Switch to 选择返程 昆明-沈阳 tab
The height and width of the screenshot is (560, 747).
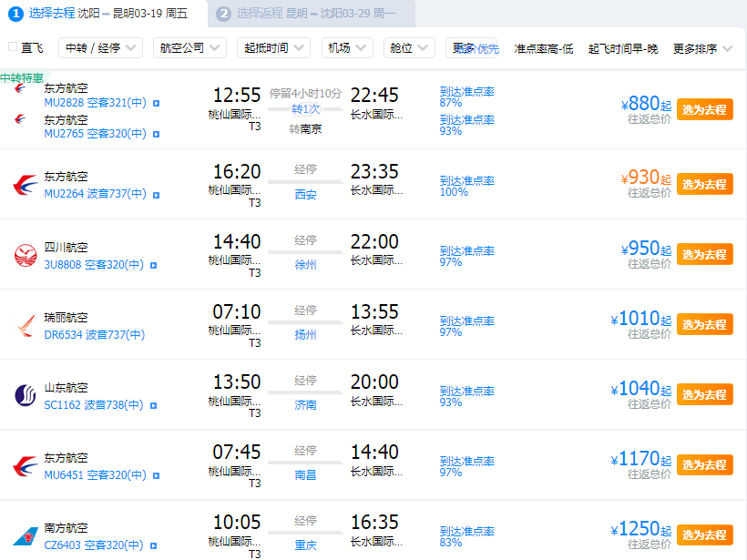click(x=312, y=14)
